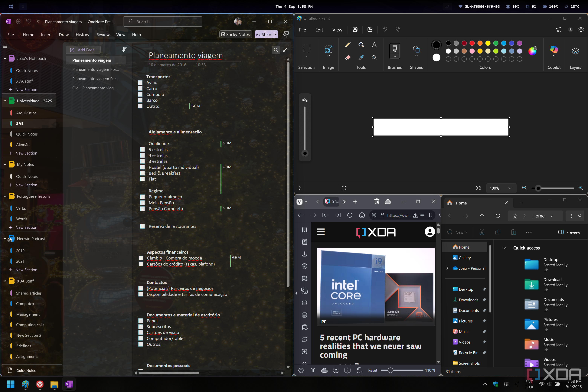Image resolution: width=588 pixels, height=392 pixels.
Task: Select the Pencil tool in Paint
Action: tap(348, 44)
